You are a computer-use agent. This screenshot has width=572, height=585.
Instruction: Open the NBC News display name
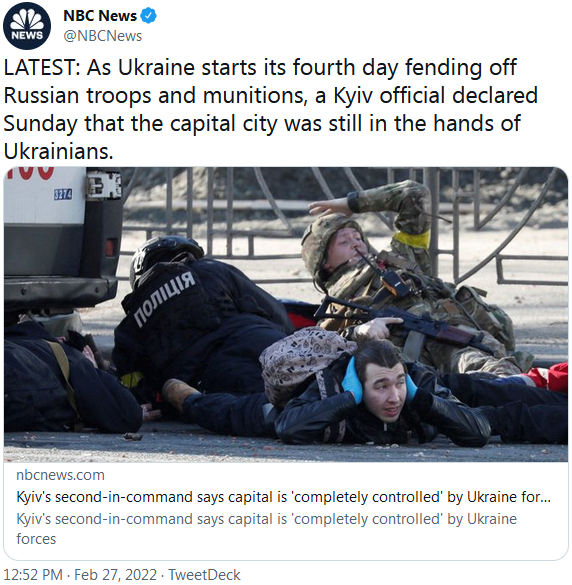click(x=100, y=16)
